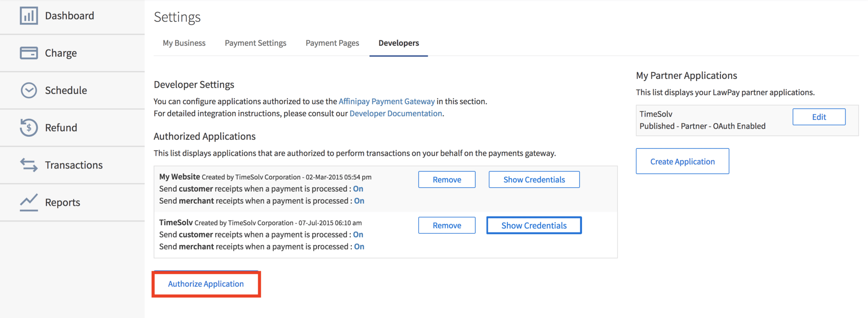Click the Authorize Application button

206,284
